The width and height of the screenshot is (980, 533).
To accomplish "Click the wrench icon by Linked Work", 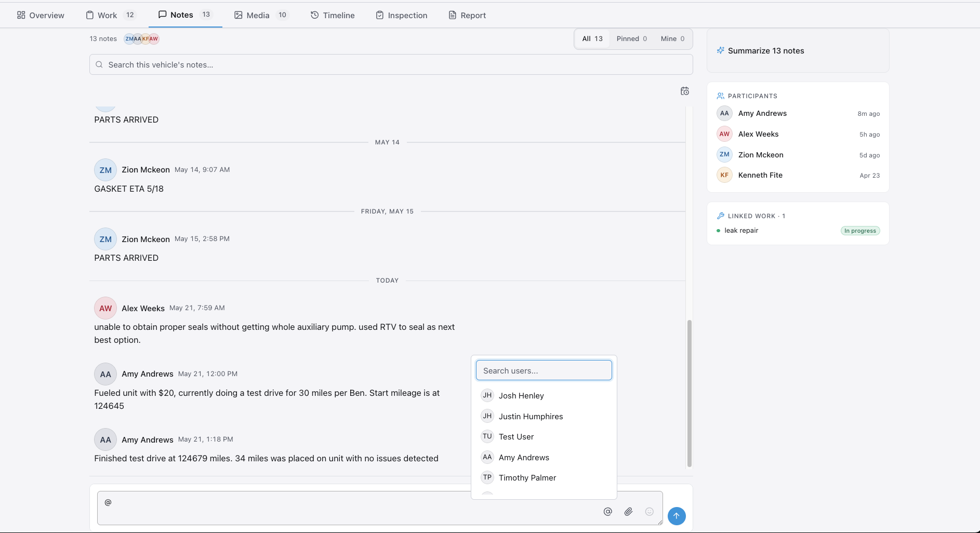I will [x=721, y=216].
